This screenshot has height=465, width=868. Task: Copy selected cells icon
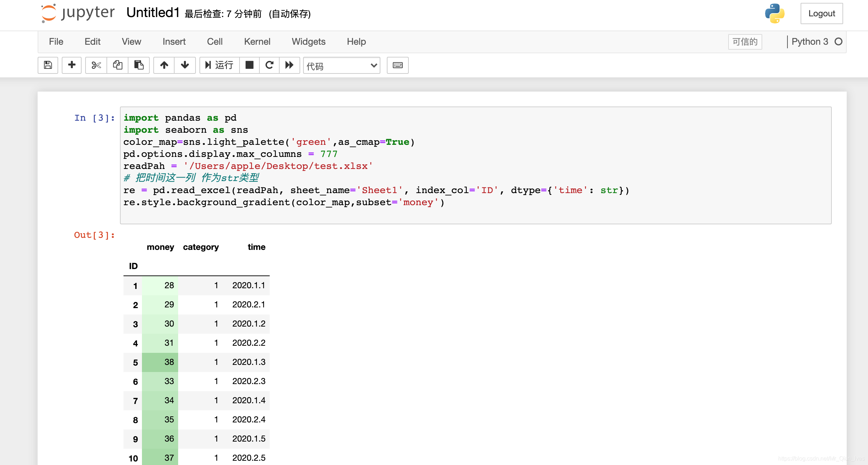pos(117,65)
